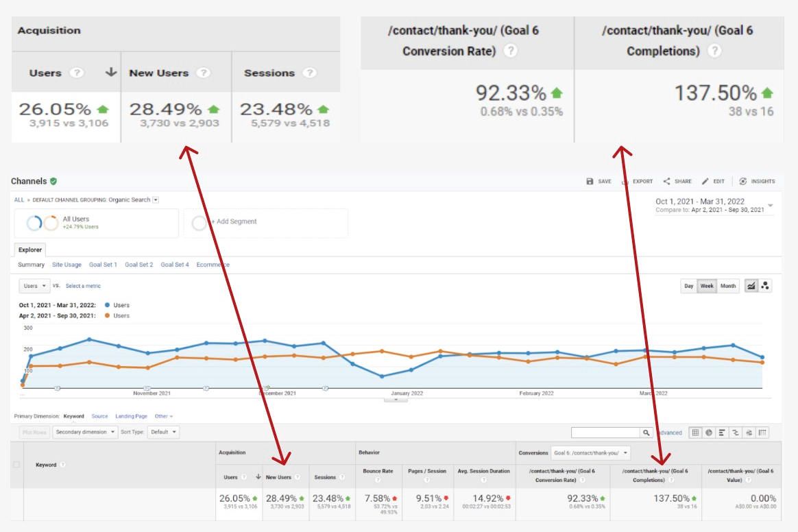
Task: Select the pie chart table view
Action: pyautogui.click(x=709, y=433)
